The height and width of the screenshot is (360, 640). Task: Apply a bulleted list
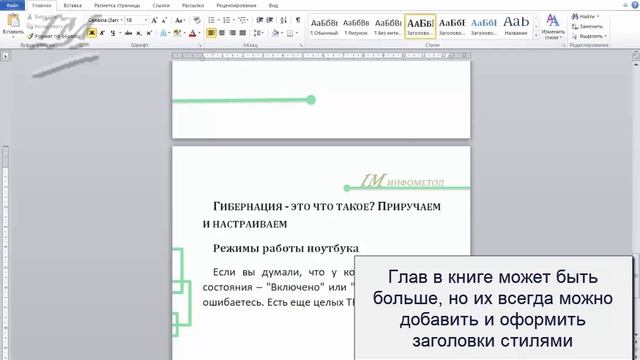[211, 20]
